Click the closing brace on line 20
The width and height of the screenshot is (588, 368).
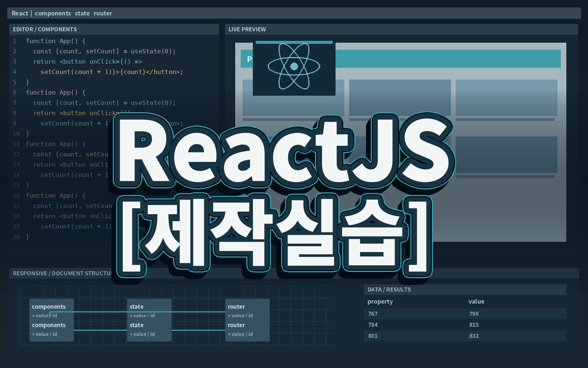tap(28, 237)
